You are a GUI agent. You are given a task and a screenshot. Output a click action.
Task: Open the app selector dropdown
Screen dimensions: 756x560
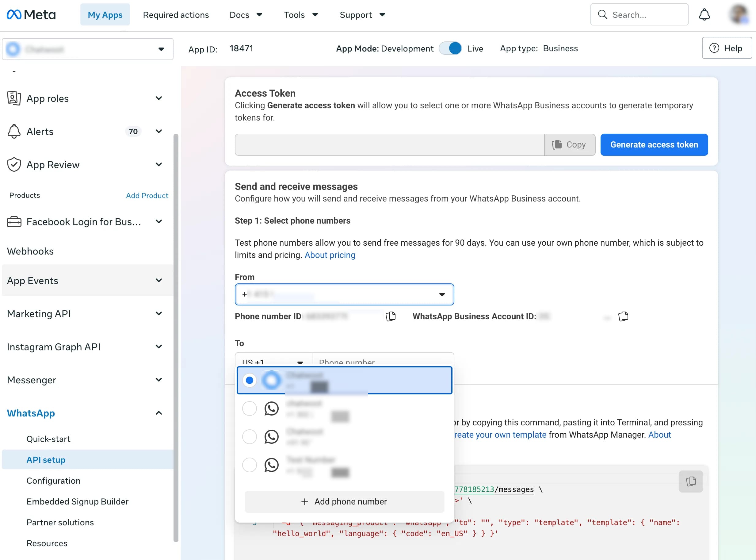coord(88,49)
